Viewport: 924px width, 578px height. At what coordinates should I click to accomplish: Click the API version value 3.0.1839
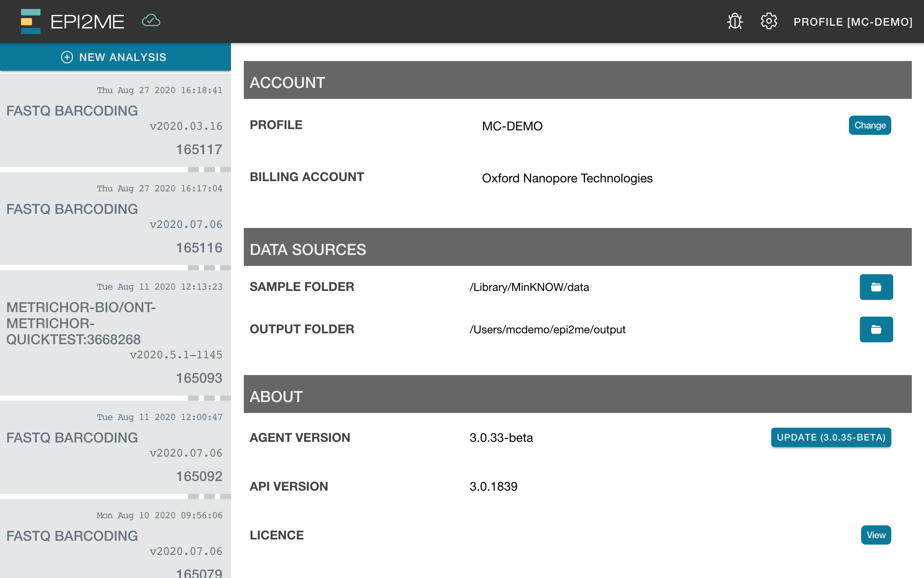493,486
